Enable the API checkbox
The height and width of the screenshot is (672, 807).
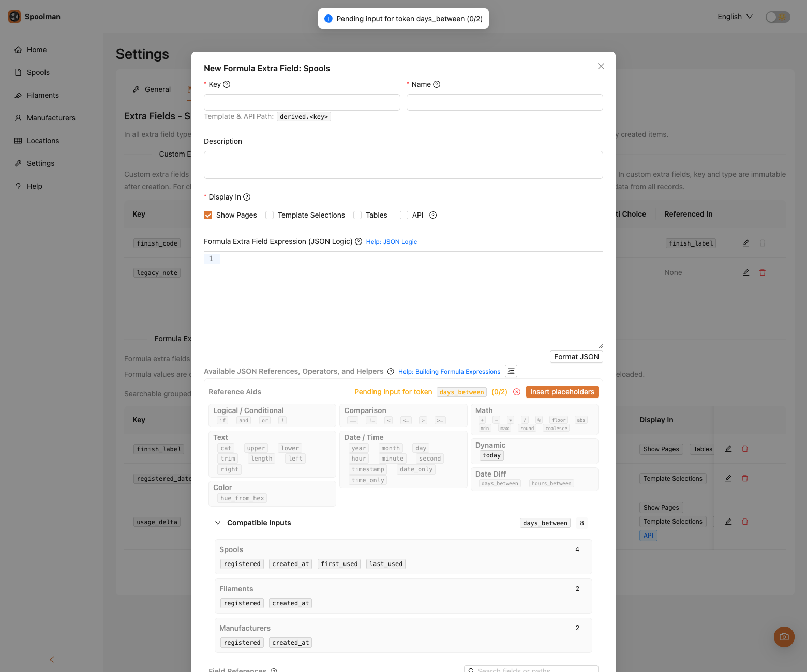click(x=404, y=215)
